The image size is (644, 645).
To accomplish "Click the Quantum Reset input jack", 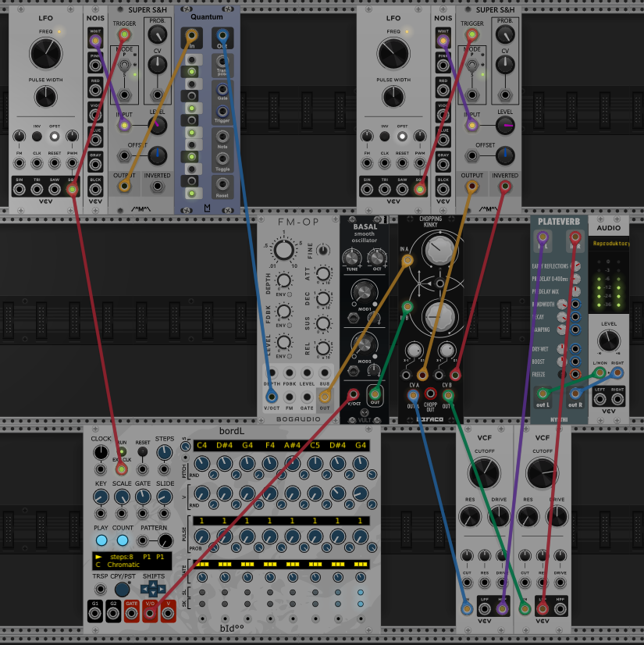I will point(222,185).
